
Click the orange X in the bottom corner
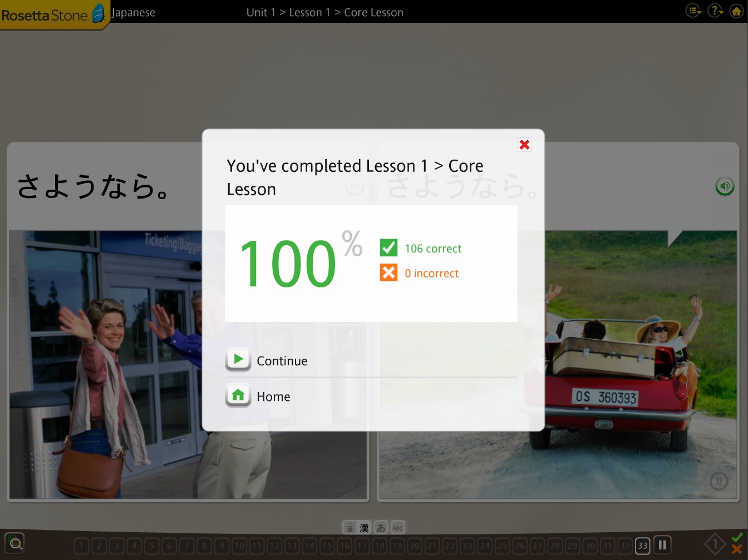pos(737,549)
